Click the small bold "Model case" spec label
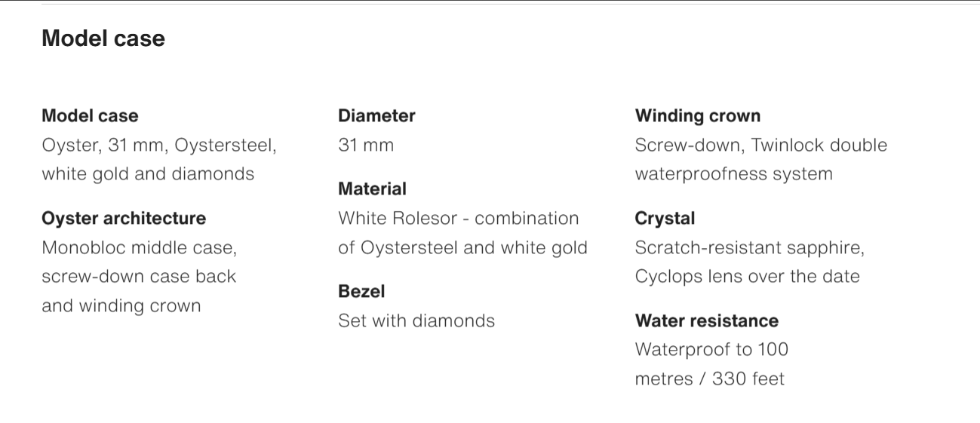The height and width of the screenshot is (423, 980). (90, 116)
